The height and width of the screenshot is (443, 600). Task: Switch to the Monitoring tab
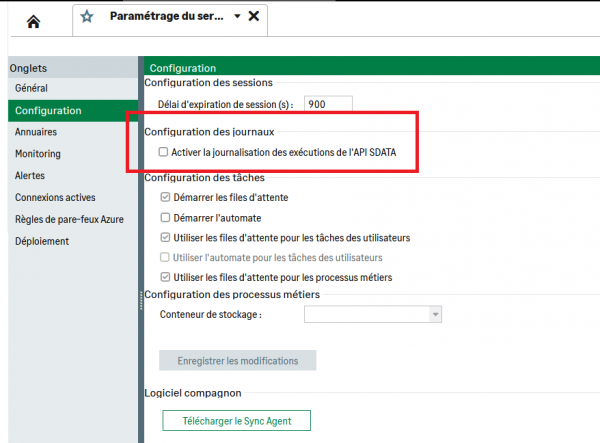pyautogui.click(x=73, y=154)
